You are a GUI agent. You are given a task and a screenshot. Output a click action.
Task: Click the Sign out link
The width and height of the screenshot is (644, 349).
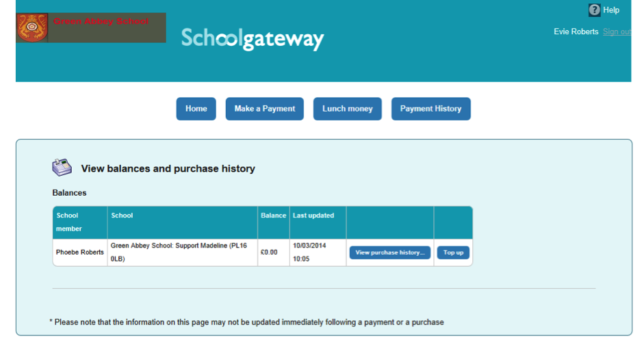617,31
